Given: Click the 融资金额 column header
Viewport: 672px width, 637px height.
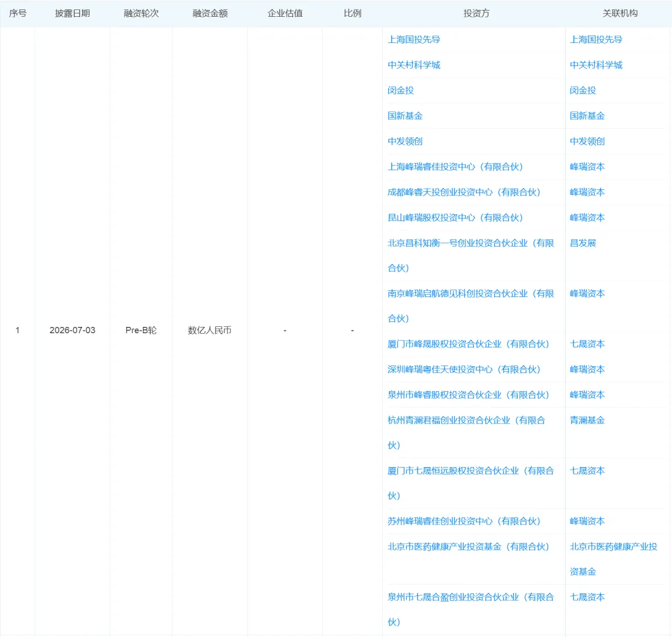Looking at the screenshot, I should (x=210, y=13).
